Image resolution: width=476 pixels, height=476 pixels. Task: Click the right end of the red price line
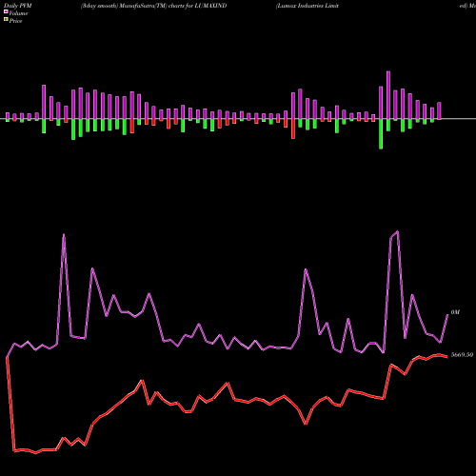coord(447,357)
